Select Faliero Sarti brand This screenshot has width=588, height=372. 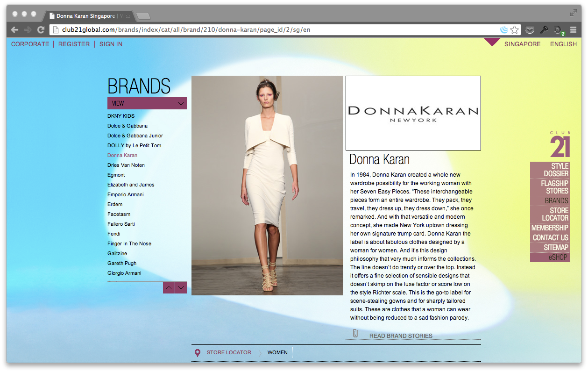121,224
